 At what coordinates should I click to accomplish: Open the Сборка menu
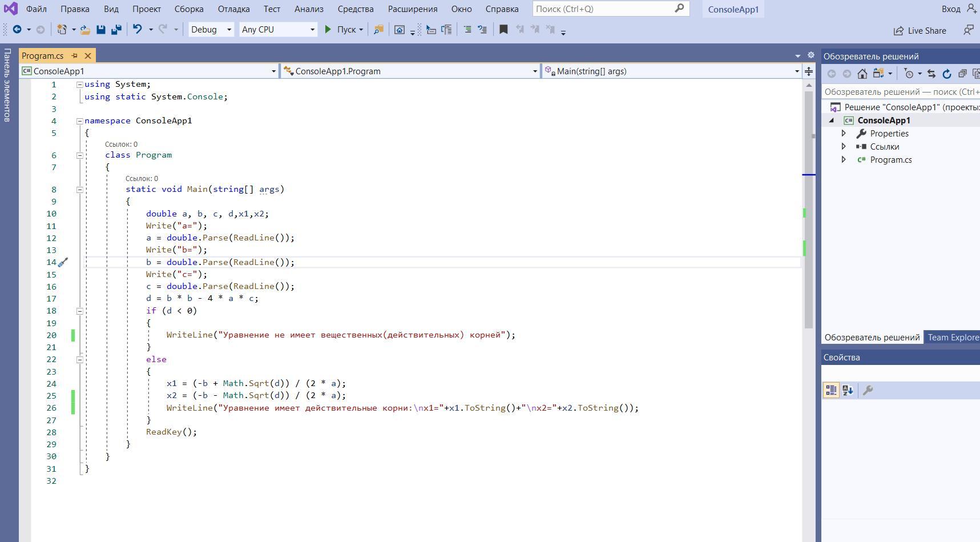189,9
